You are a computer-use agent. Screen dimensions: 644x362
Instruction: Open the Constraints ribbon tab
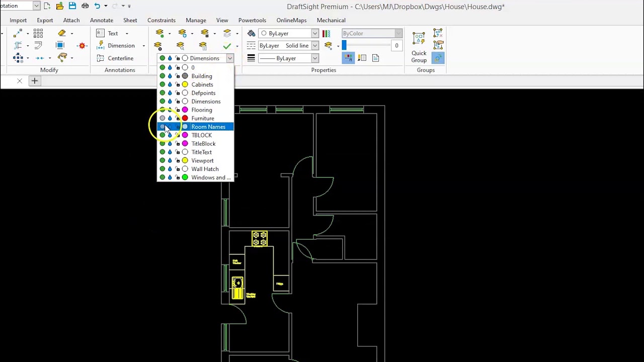pos(162,20)
